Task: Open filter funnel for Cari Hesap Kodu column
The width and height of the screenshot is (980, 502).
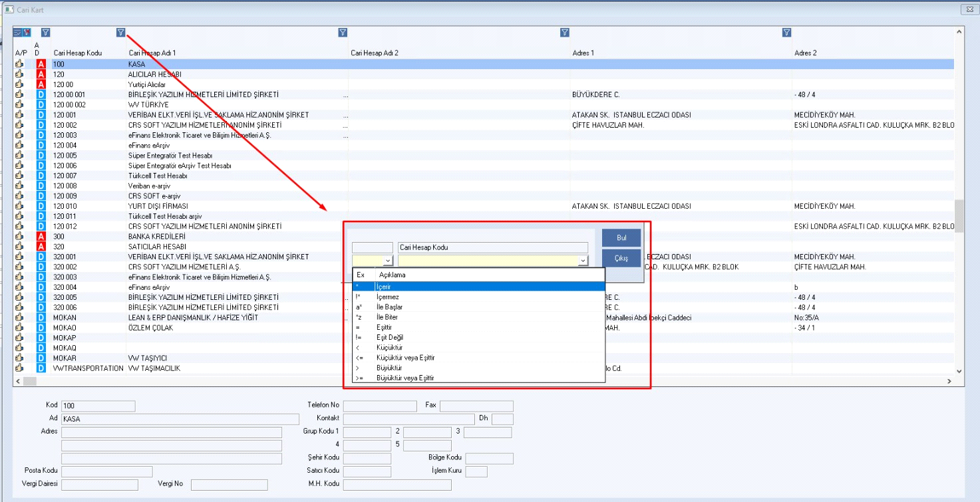Action: [120, 32]
